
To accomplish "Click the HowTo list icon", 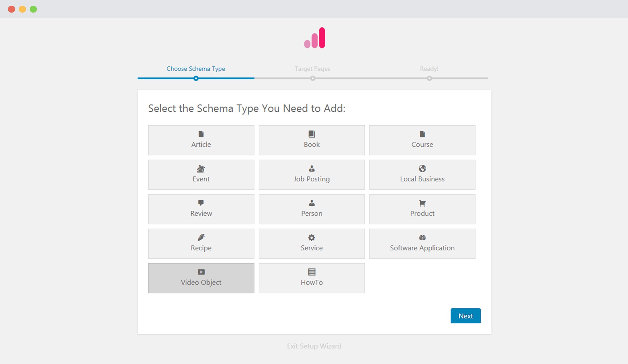I will tap(311, 272).
